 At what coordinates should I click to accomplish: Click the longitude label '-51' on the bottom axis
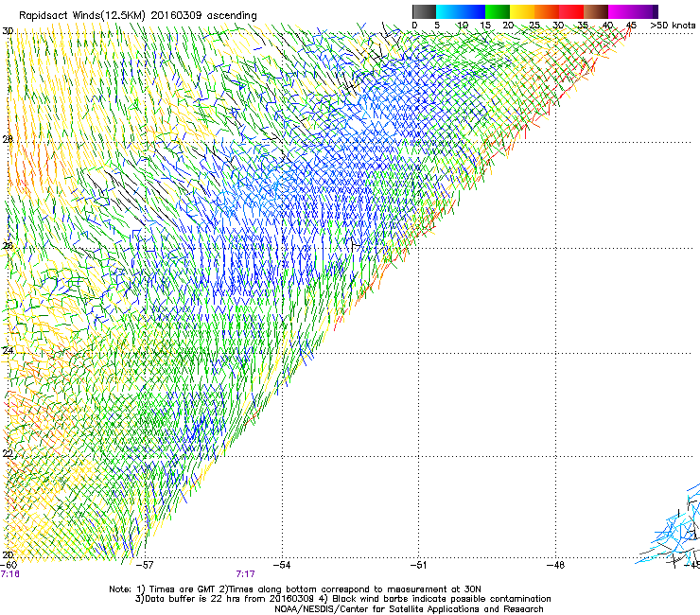(418, 565)
